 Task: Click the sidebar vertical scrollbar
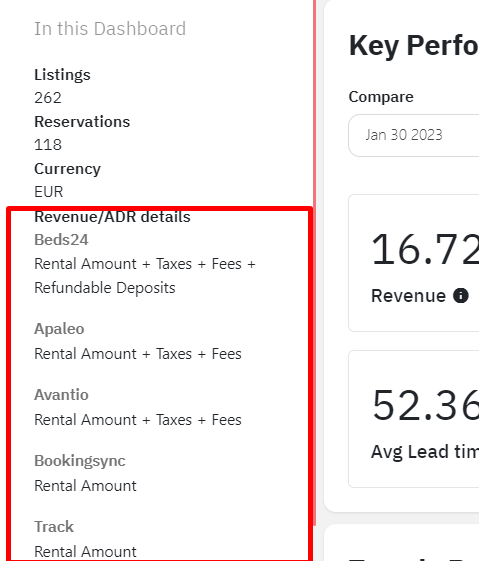tap(314, 263)
